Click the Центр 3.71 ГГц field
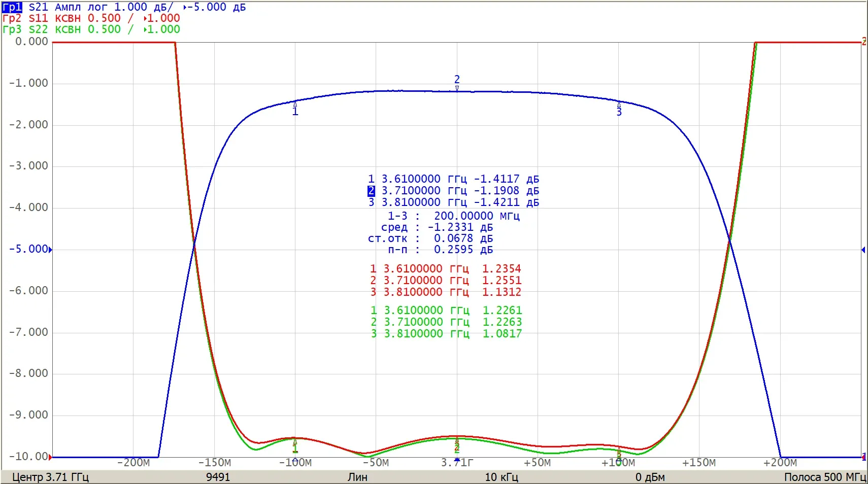The height and width of the screenshot is (484, 868). [x=50, y=477]
